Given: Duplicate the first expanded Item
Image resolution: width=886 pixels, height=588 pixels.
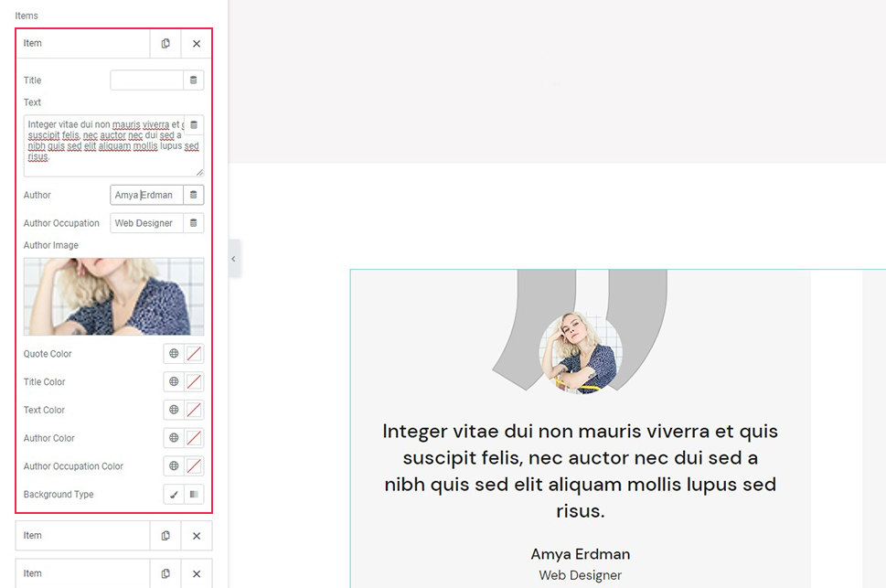Looking at the screenshot, I should pos(165,44).
